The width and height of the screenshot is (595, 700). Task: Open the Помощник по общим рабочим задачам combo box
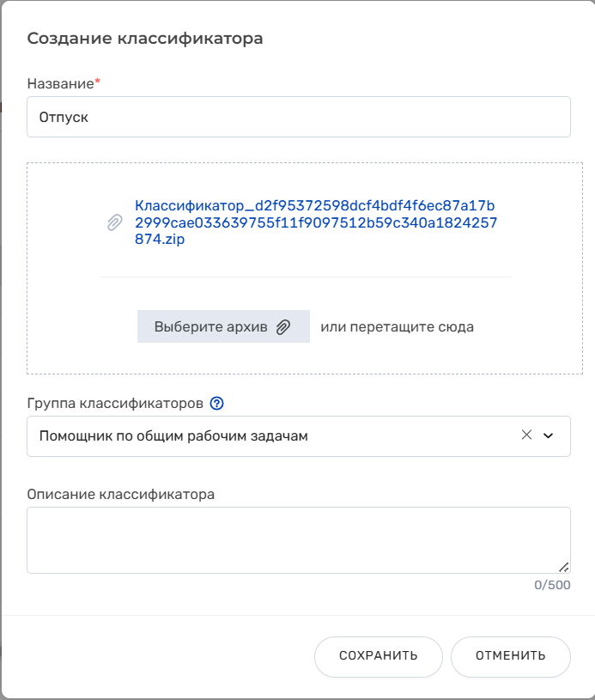[299, 436]
